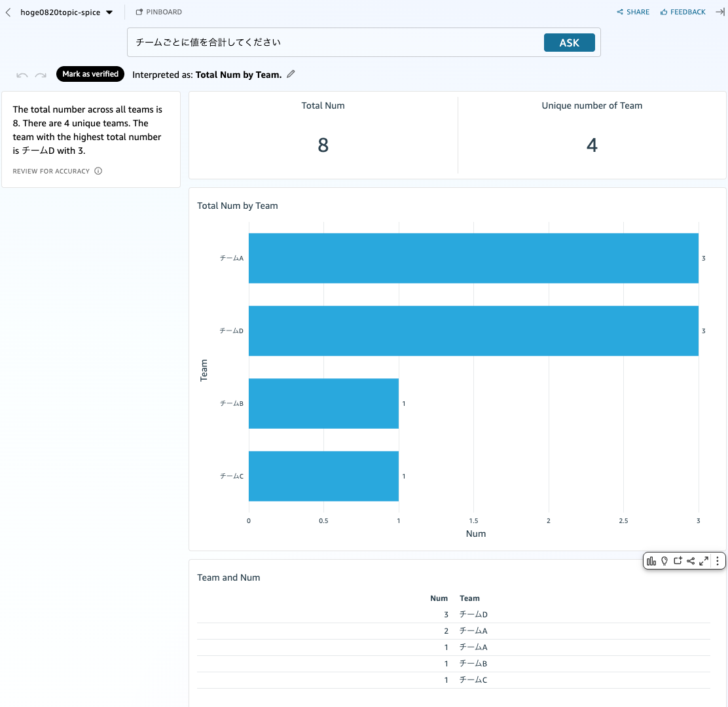This screenshot has width=728, height=707.
Task: Click the Num column header
Action: 439,598
